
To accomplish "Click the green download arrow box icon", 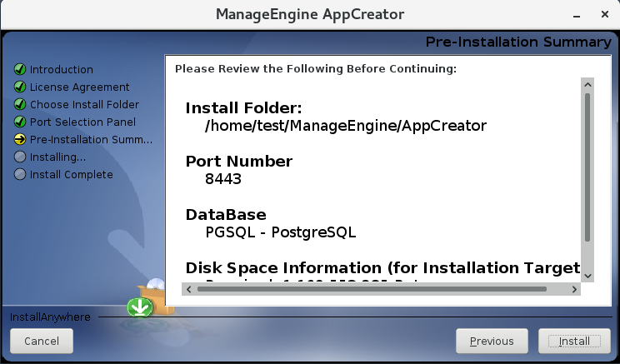I will [138, 307].
